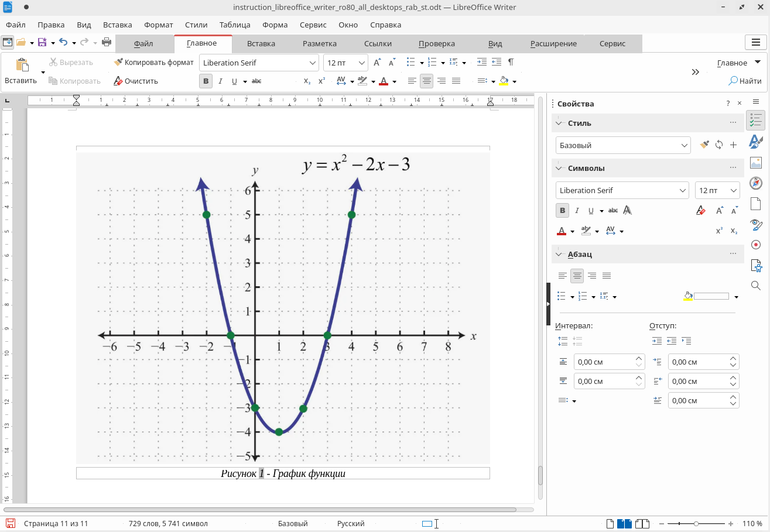Collapse the Абзац section
This screenshot has width=770, height=532.
(559, 254)
